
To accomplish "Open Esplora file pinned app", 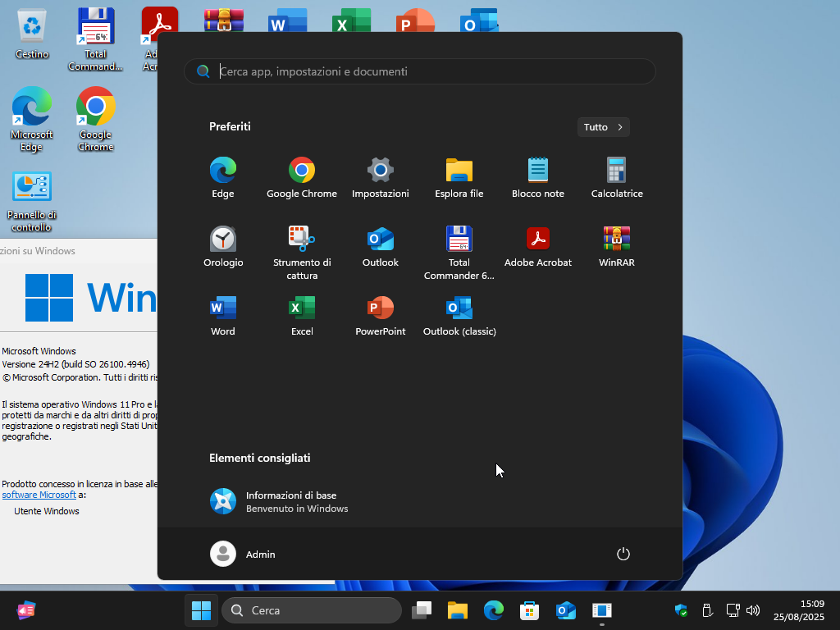I will click(459, 178).
